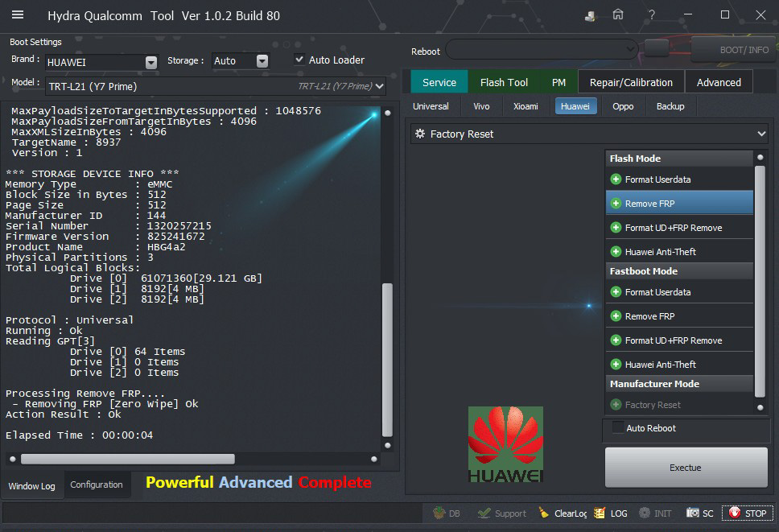Open help via the question mark icon
The height and width of the screenshot is (532, 779).
651,15
